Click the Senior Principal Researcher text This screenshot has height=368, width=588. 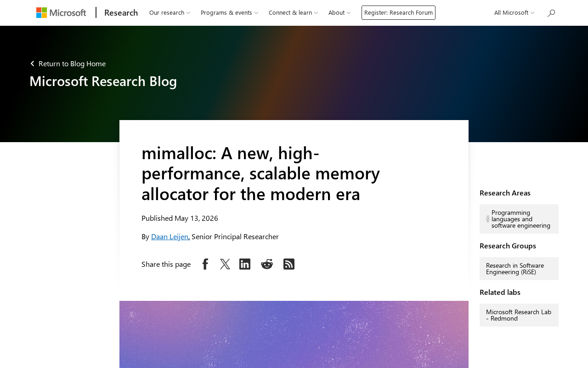tap(235, 236)
